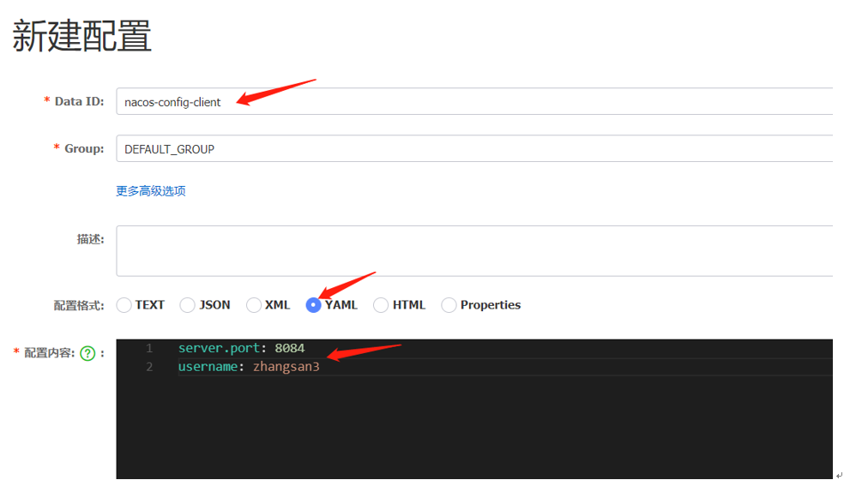This screenshot has height=498, width=868.
Task: Click line 1 'server.port: 8084' in editor
Action: tap(241, 348)
